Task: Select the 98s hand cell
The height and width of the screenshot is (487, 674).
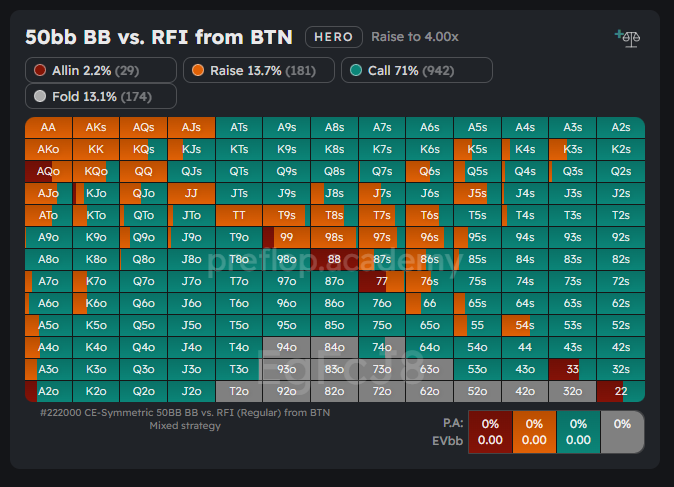Action: [334, 237]
